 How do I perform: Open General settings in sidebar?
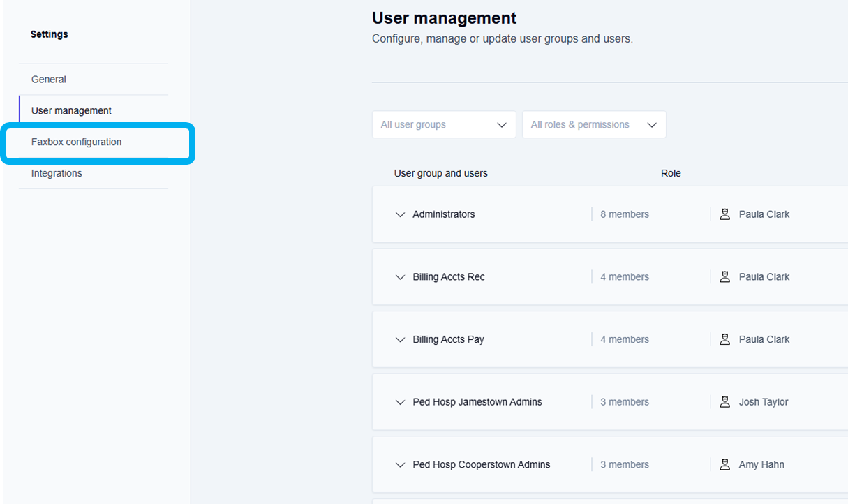coord(49,80)
